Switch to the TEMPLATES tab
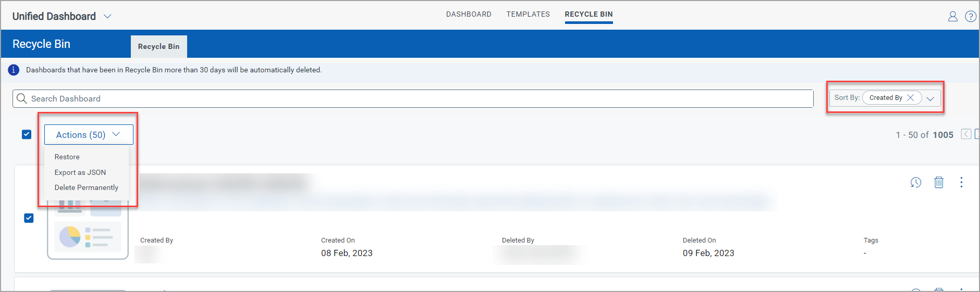The image size is (980, 292). [528, 14]
